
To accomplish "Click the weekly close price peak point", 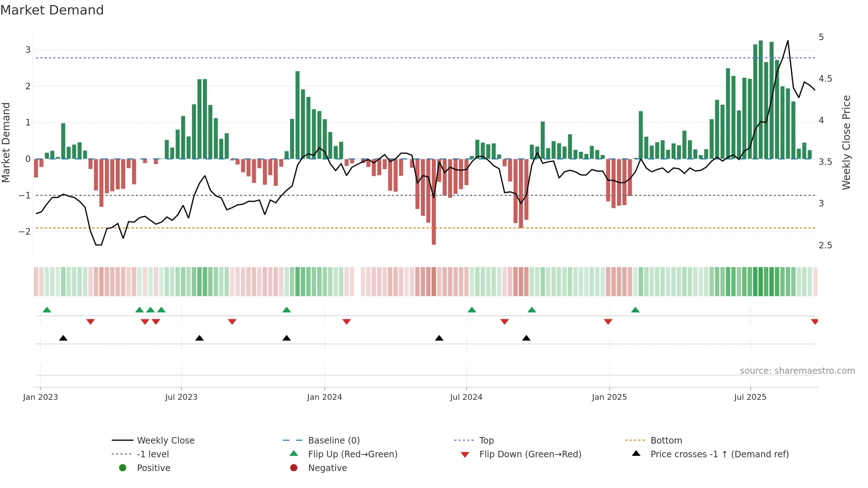I will [788, 41].
